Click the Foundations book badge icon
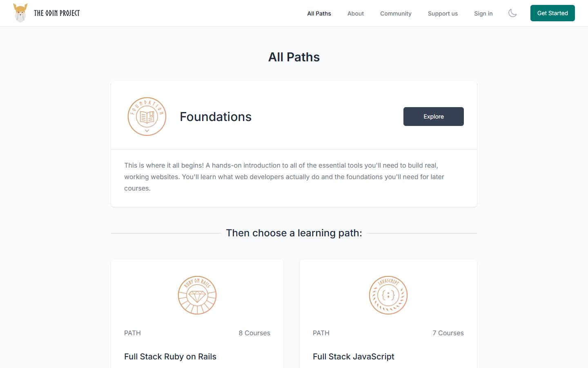This screenshot has height=368, width=588. [147, 117]
